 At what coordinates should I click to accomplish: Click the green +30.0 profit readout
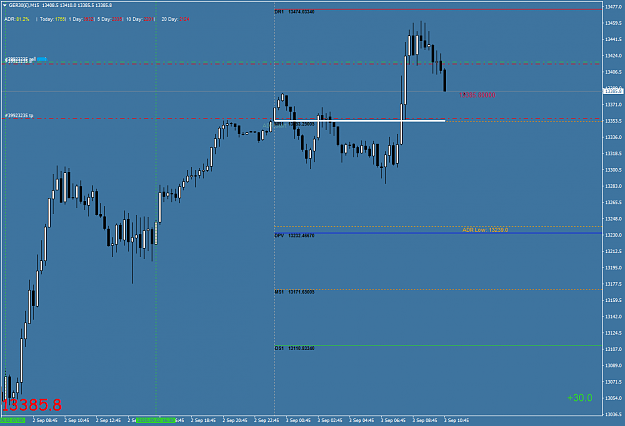580,398
